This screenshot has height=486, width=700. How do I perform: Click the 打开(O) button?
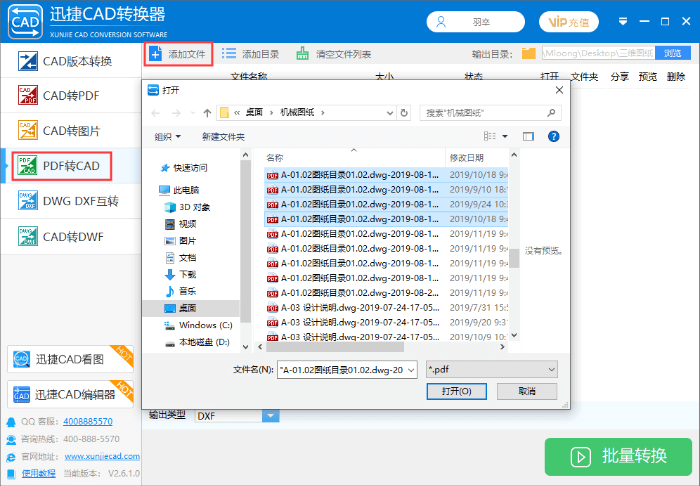pos(457,391)
